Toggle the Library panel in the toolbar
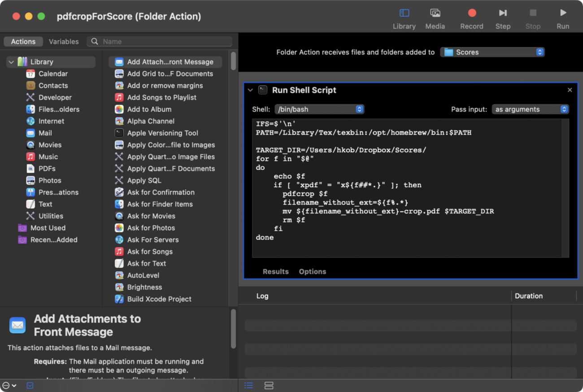The height and width of the screenshot is (392, 583). pos(404,19)
